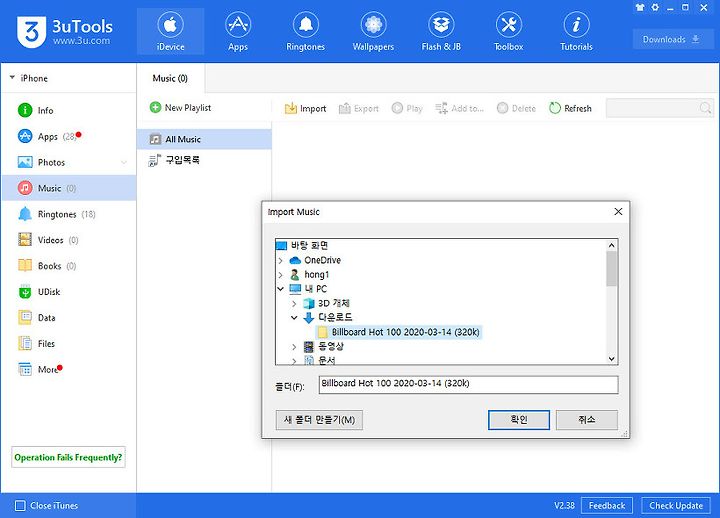Open the Apps store tab icon
This screenshot has width=720, height=518.
coord(238,31)
